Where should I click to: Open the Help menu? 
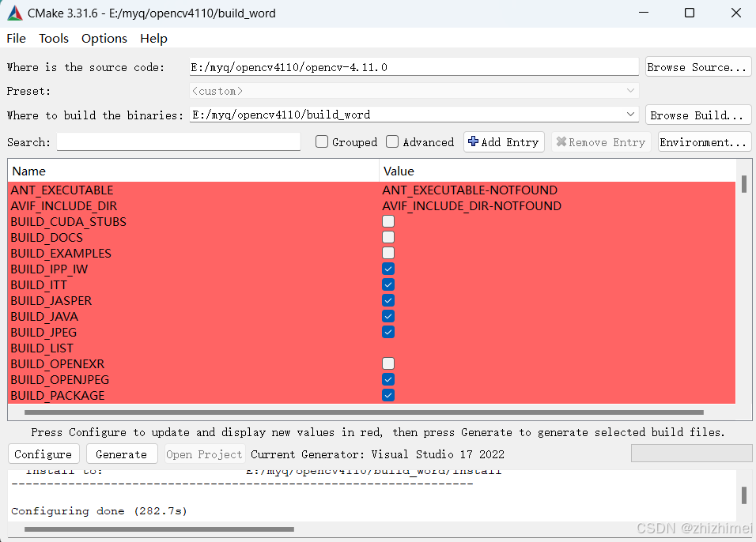coord(153,39)
